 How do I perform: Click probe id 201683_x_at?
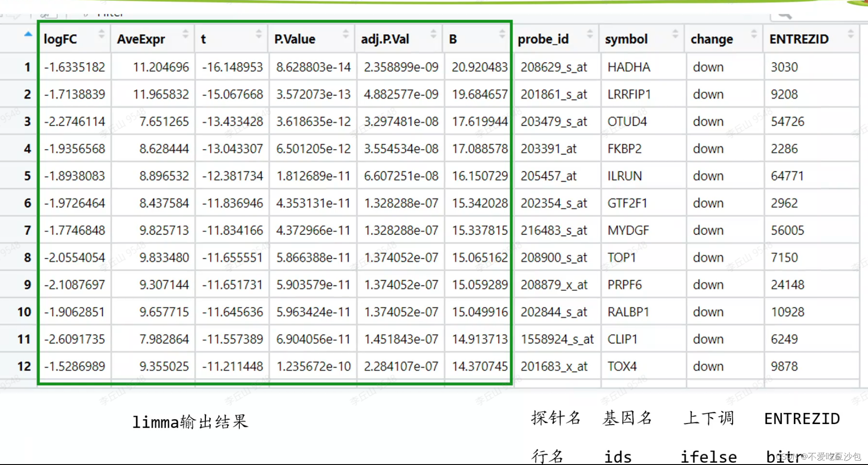(x=554, y=366)
